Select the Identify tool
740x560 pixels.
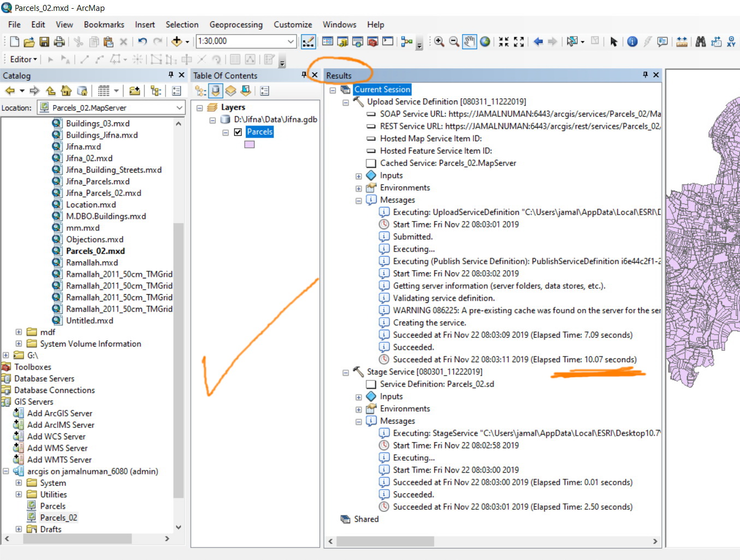632,41
